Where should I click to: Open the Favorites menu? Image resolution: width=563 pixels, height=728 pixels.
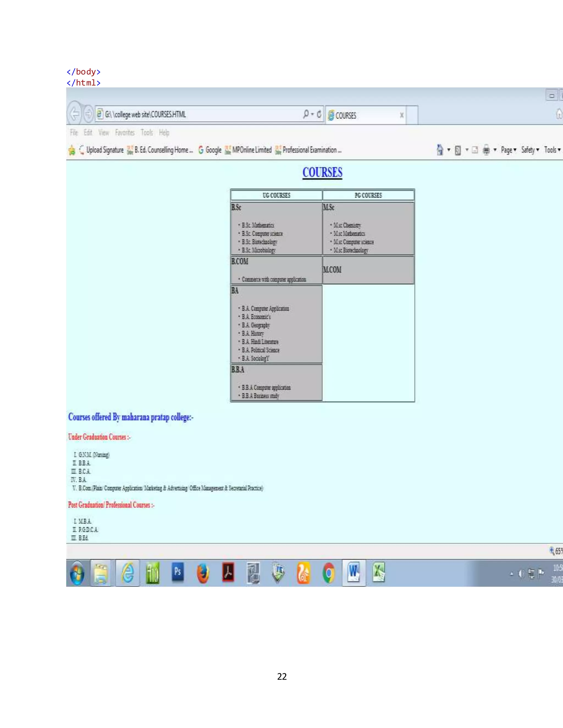click(125, 133)
